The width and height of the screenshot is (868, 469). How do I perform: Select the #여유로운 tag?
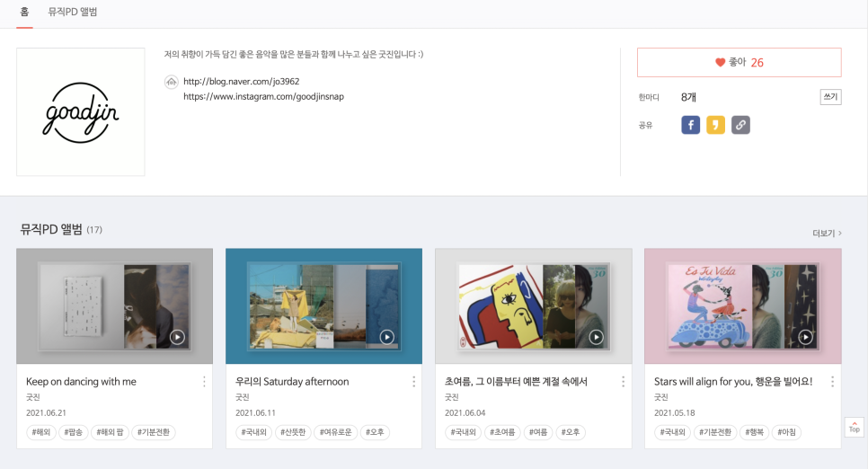pos(335,432)
